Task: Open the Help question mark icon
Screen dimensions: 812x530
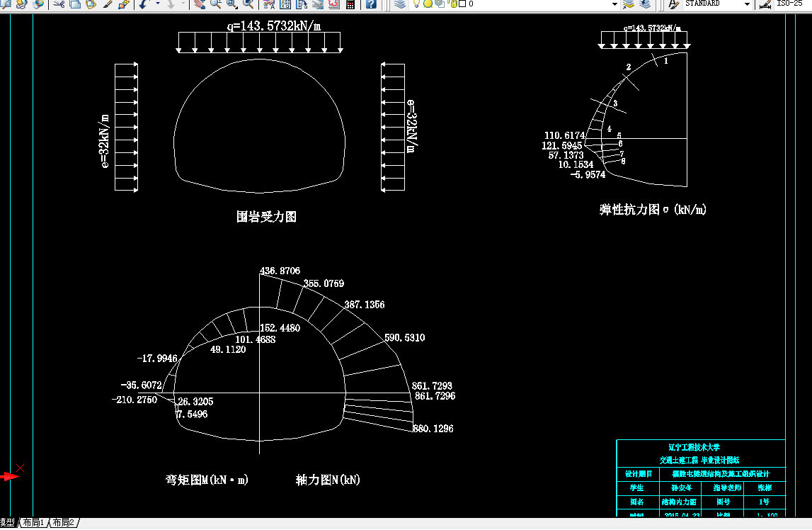Action: (x=371, y=4)
